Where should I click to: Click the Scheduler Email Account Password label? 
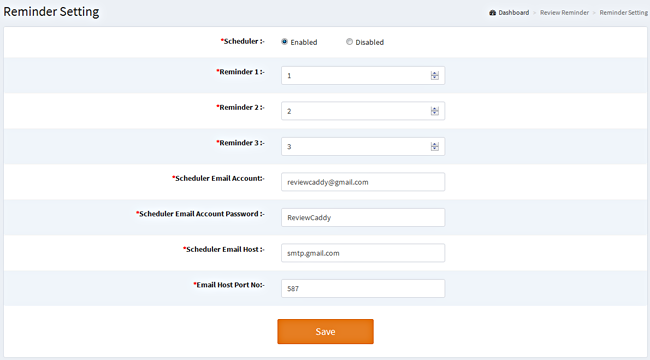pos(200,214)
